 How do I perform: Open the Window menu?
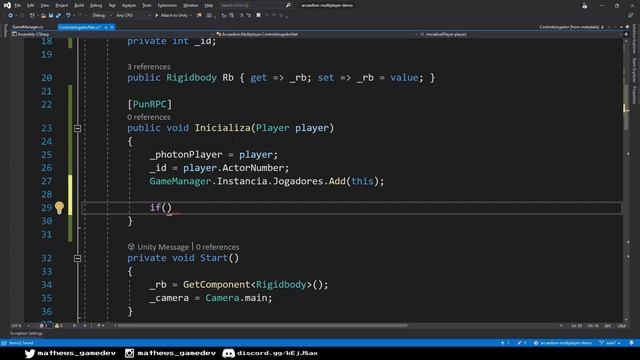pyautogui.click(x=190, y=5)
